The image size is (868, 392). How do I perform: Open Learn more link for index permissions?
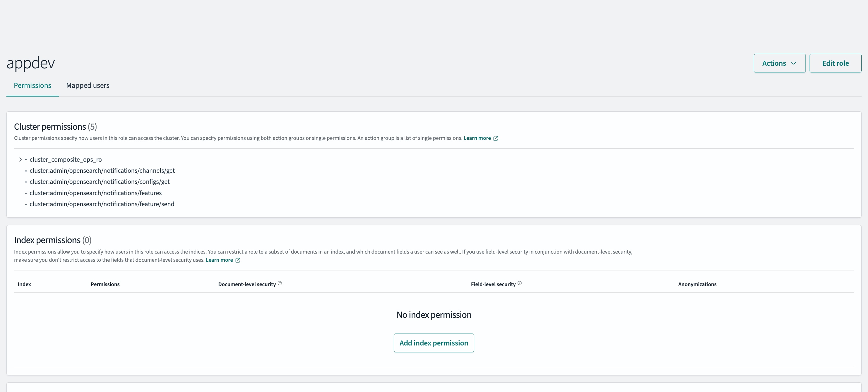coord(219,260)
